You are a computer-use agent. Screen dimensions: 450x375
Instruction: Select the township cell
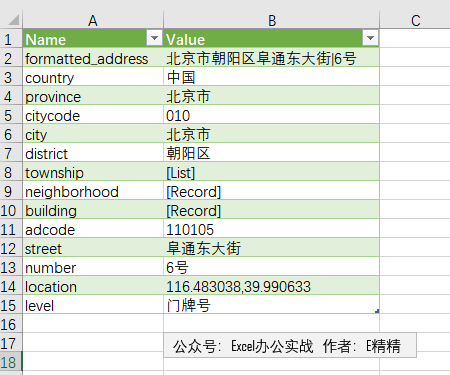(x=93, y=172)
